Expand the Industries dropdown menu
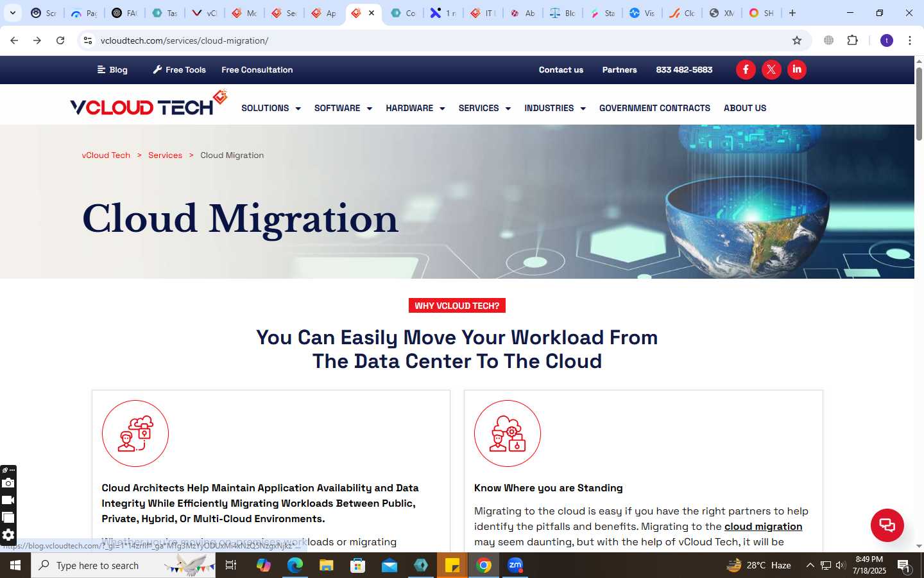 pos(555,108)
